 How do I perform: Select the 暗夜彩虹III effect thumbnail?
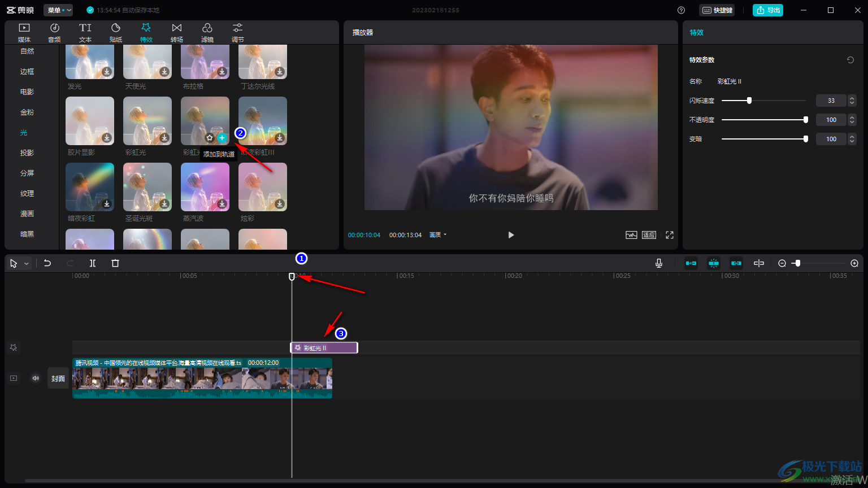[263, 121]
